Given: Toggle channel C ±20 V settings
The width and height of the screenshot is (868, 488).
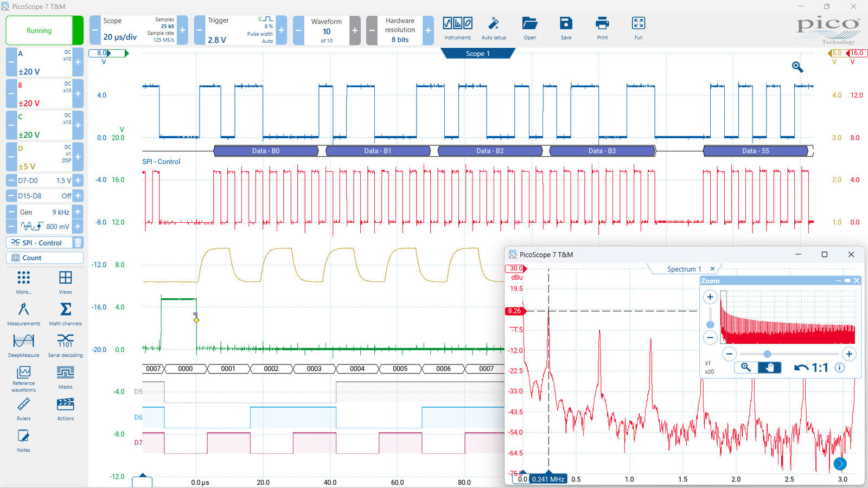Looking at the screenshot, I should [44, 125].
